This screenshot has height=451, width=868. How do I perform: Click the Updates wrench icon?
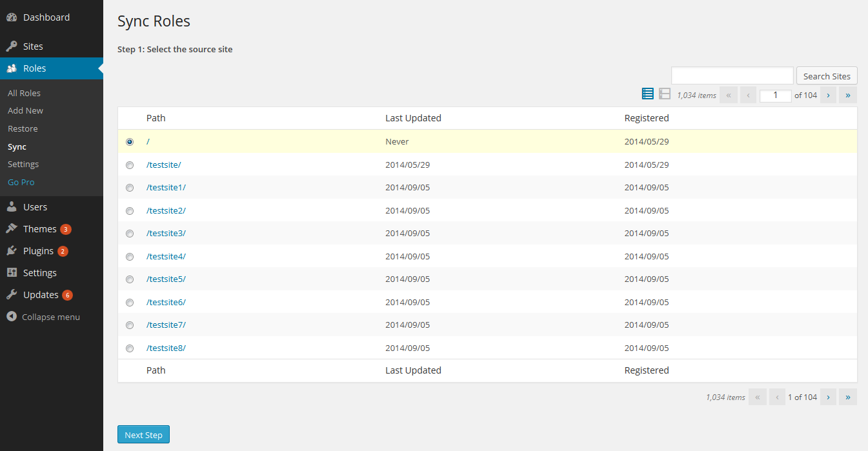[x=12, y=295]
